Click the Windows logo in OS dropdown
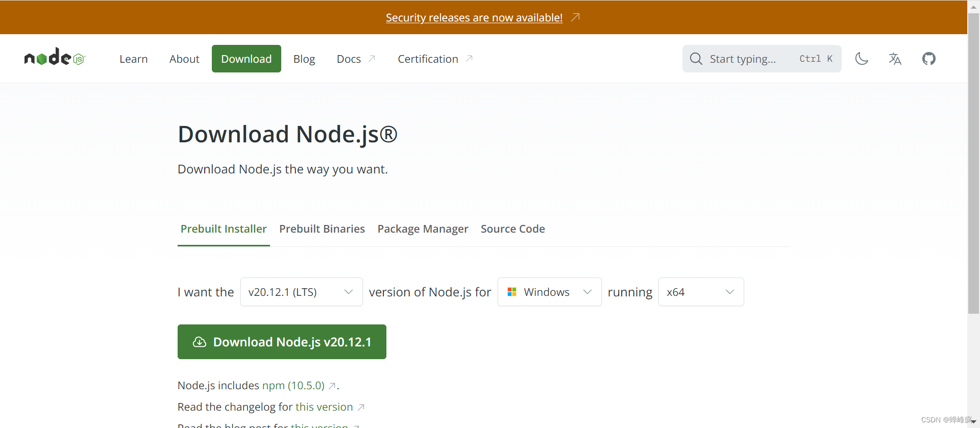Screen dimensions: 980x428 click(512, 292)
